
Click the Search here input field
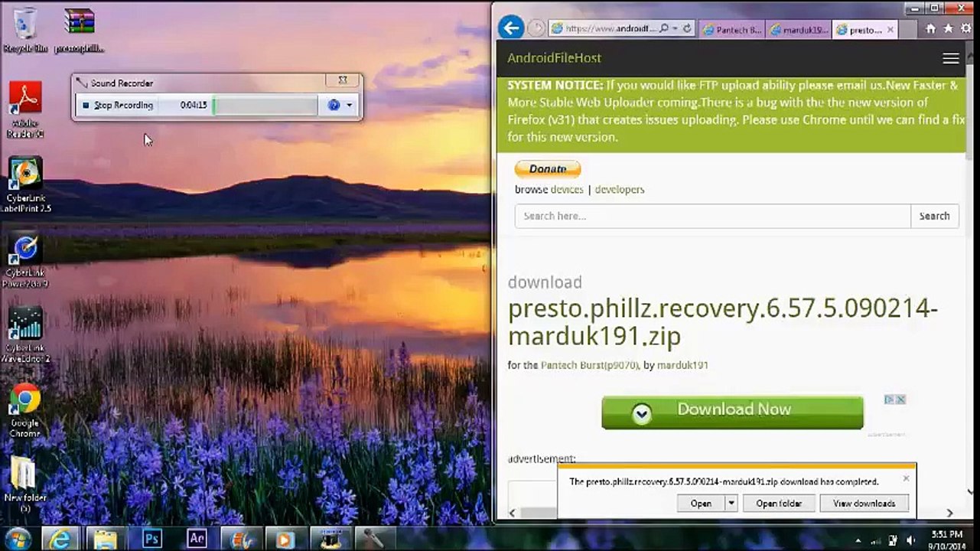713,216
